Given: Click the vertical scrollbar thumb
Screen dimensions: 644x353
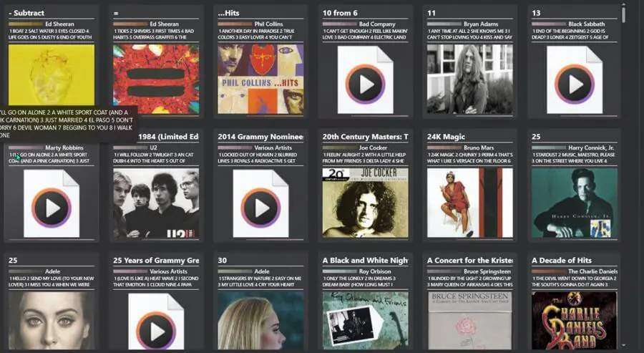Looking at the screenshot, I should point(623,15).
